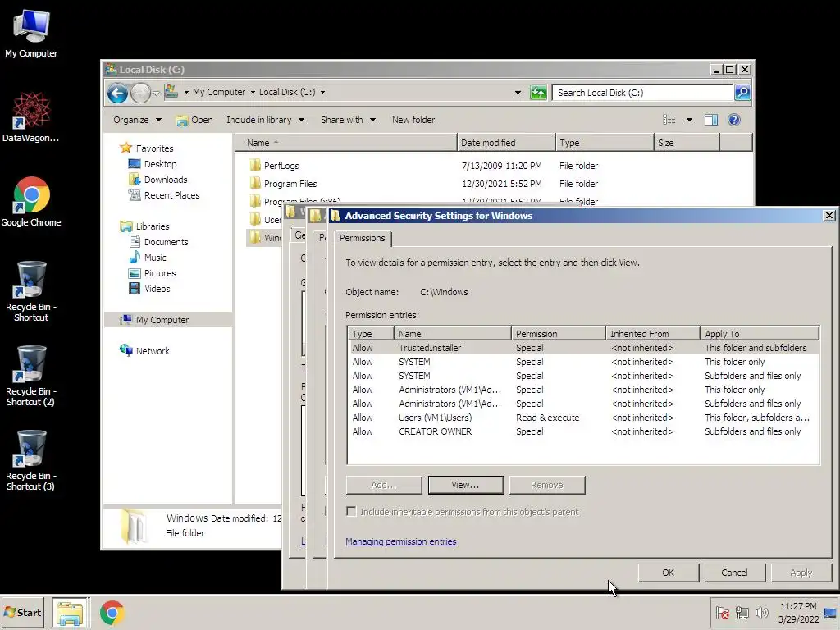Select Administrators entry for Subfolders and files only

pos(583,404)
